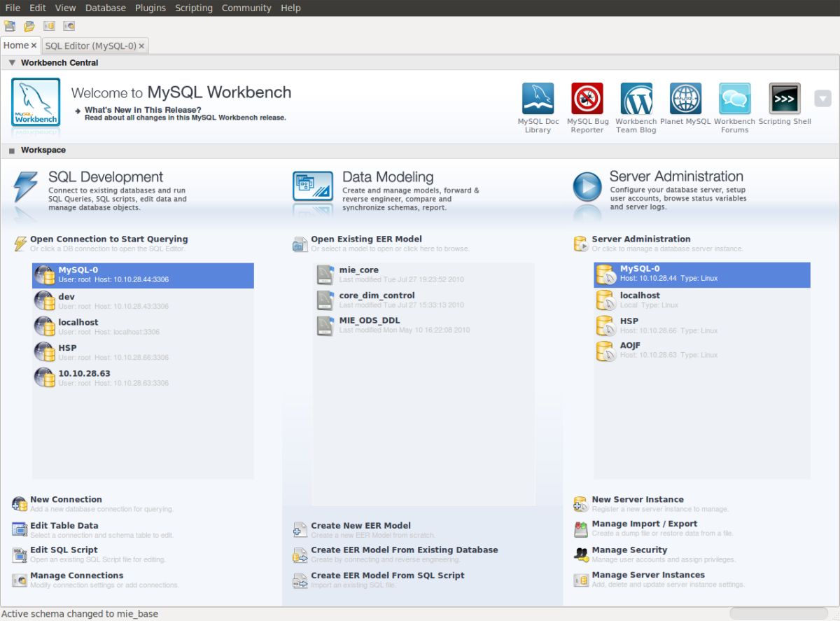Viewport: 840px width, 621px height.
Task: Select the localhost server instance
Action: [702, 300]
